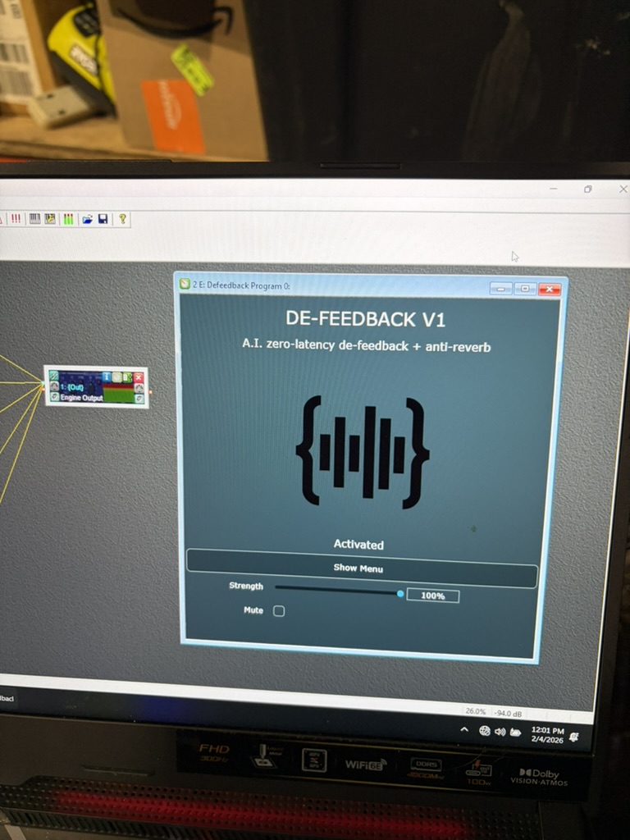Expand the system tray hidden icons chevron

pyautogui.click(x=464, y=729)
